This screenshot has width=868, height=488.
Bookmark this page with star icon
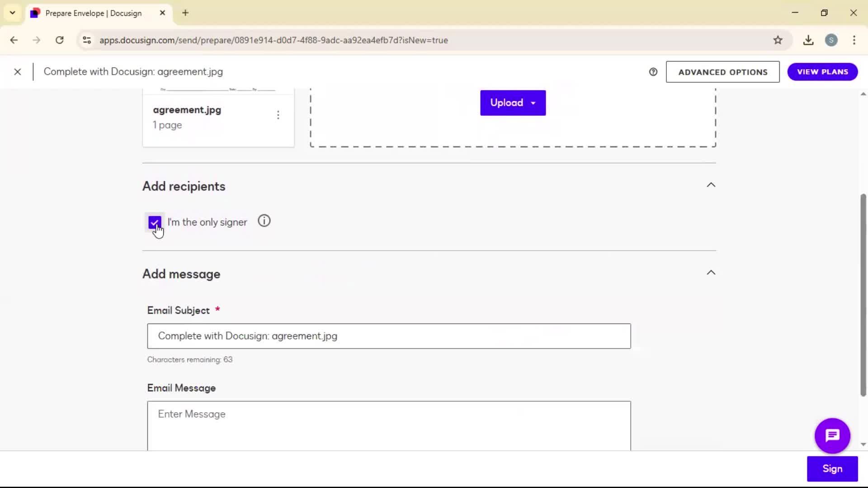tap(778, 40)
